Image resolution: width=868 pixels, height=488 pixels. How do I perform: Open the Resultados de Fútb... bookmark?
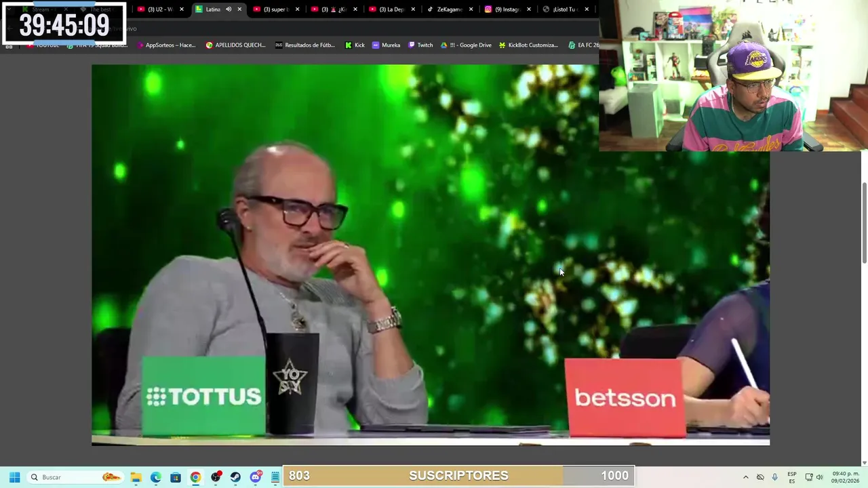pos(304,45)
